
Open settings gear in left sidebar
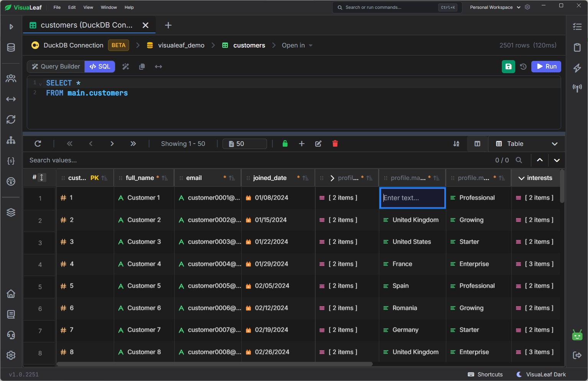click(11, 355)
